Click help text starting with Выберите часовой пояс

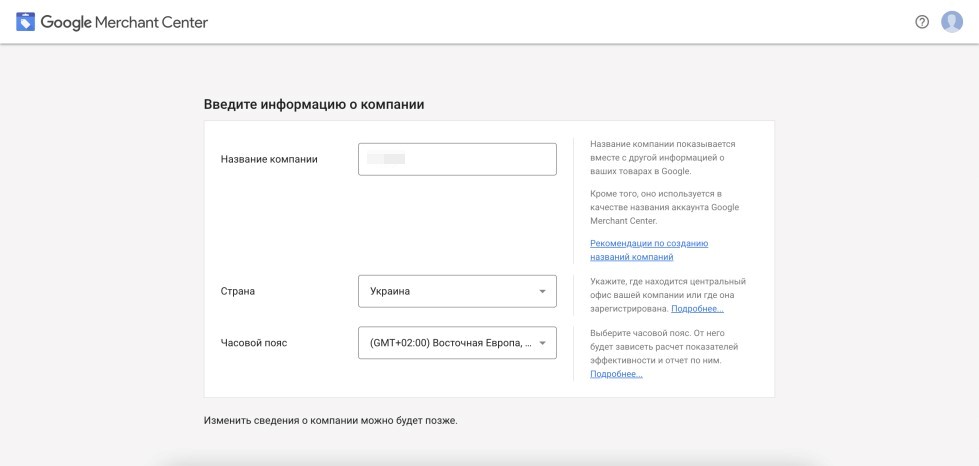coord(664,346)
